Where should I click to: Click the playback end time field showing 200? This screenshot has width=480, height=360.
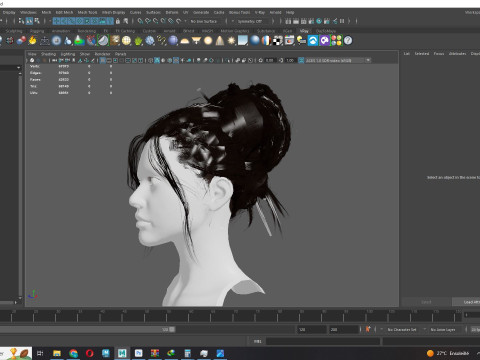pyautogui.click(x=343, y=329)
